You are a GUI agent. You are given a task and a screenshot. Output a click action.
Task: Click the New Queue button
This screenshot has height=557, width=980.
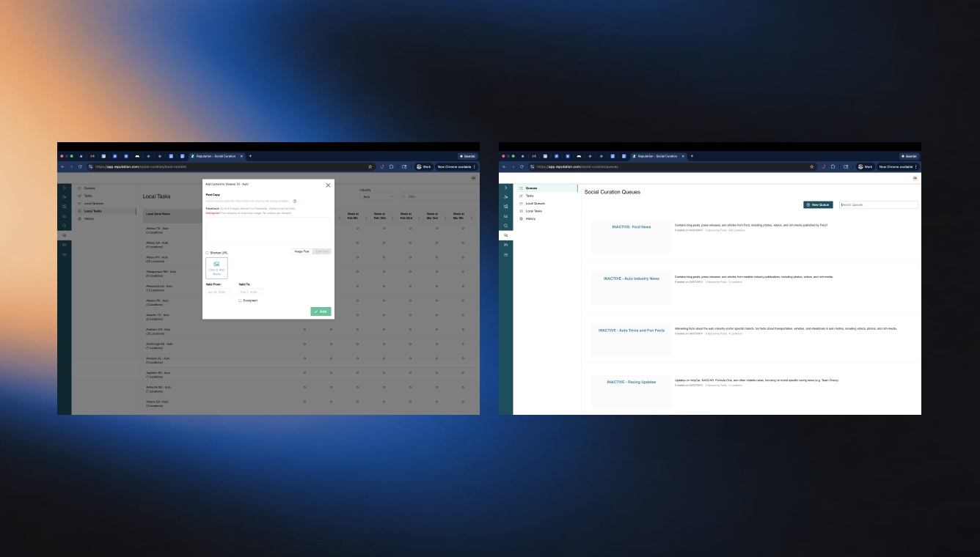click(x=818, y=205)
